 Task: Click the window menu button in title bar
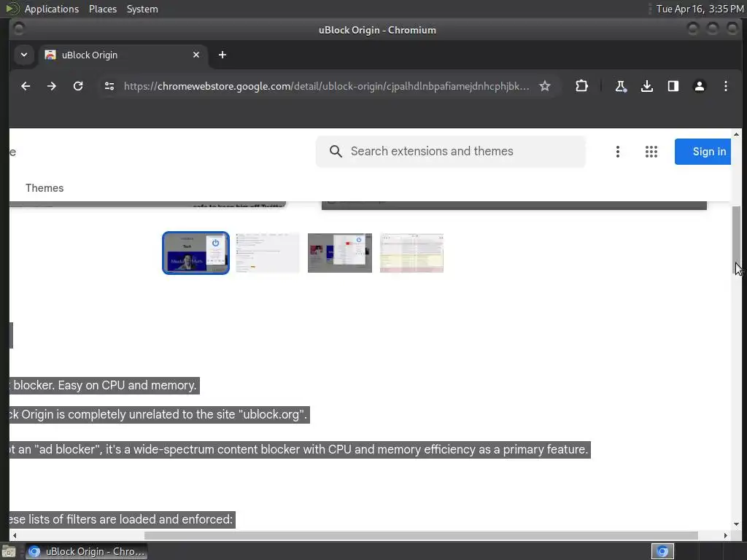coord(18,29)
